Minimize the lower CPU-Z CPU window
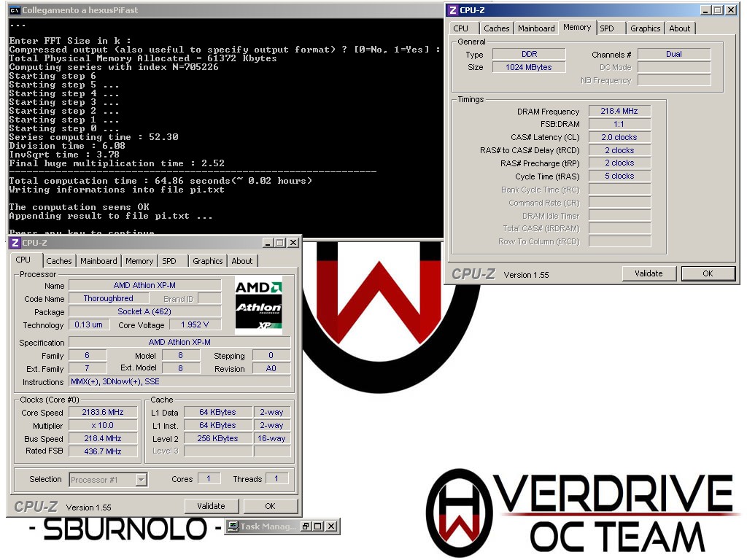 point(268,243)
